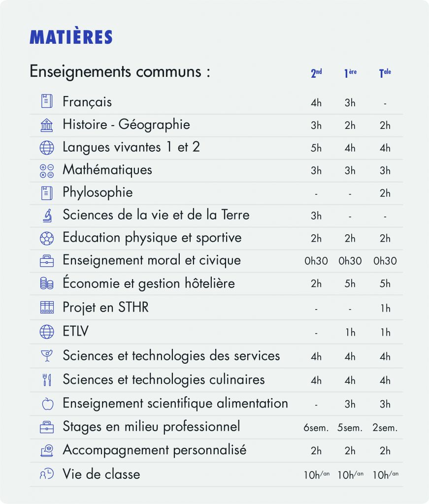
Task: Click the book icon beside Français
Action: click(46, 102)
